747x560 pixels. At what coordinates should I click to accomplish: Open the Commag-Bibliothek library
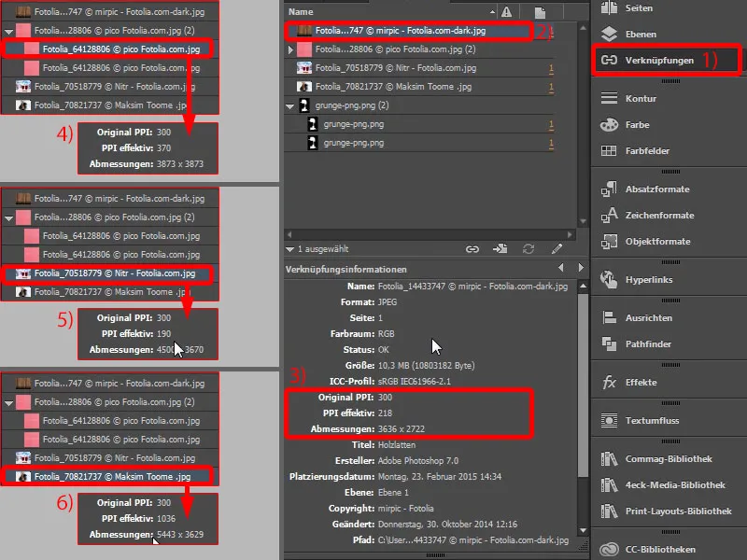667,459
